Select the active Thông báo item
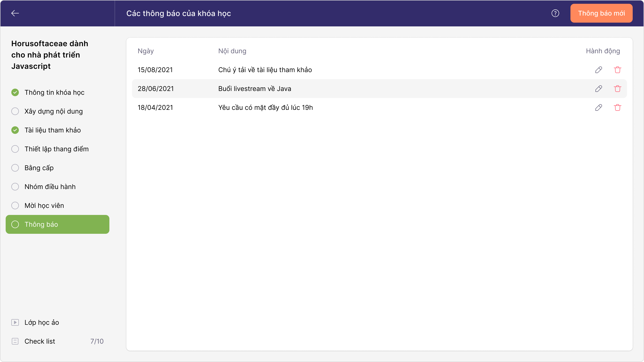The width and height of the screenshot is (644, 362). (58, 224)
